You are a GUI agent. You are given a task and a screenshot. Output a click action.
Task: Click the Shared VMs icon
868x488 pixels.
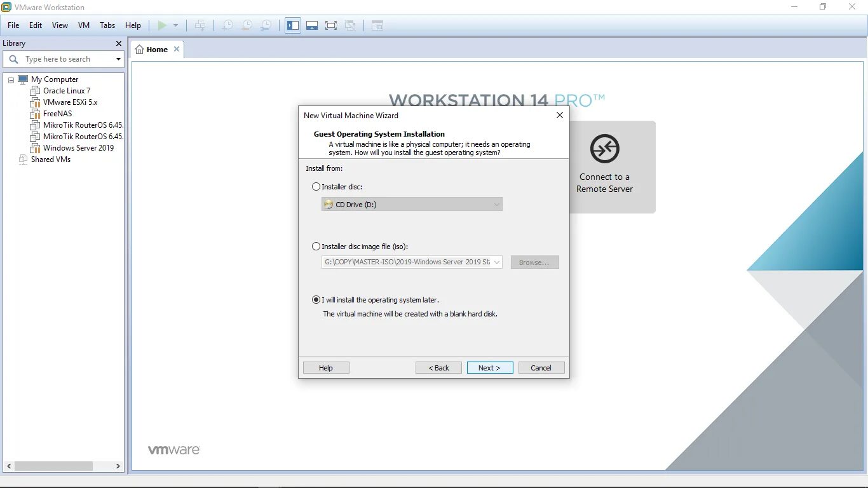coord(24,159)
